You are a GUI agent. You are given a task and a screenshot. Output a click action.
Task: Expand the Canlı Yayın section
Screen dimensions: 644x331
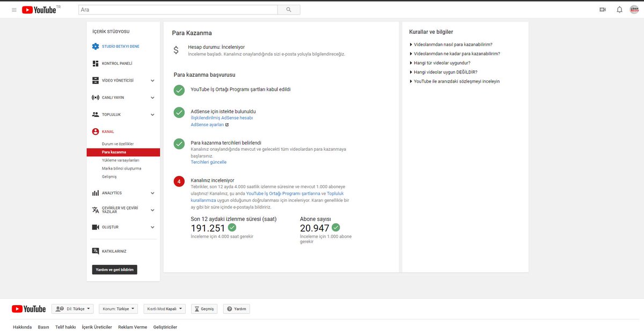[x=152, y=98]
